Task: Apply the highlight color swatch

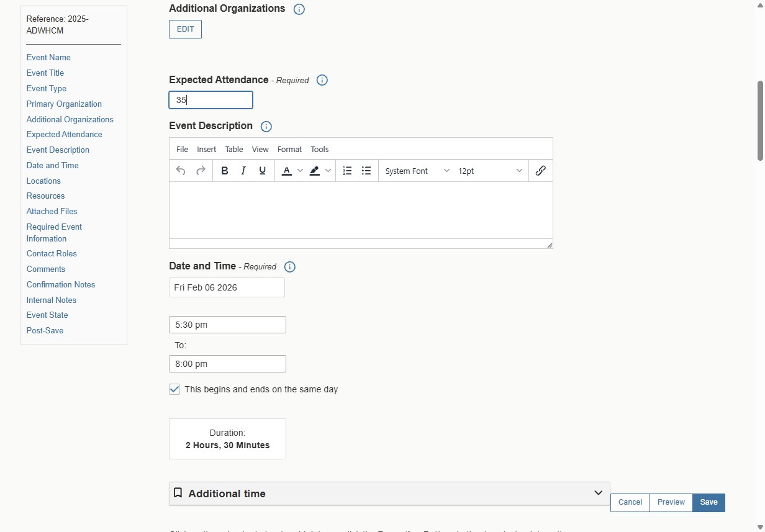Action: (315, 171)
